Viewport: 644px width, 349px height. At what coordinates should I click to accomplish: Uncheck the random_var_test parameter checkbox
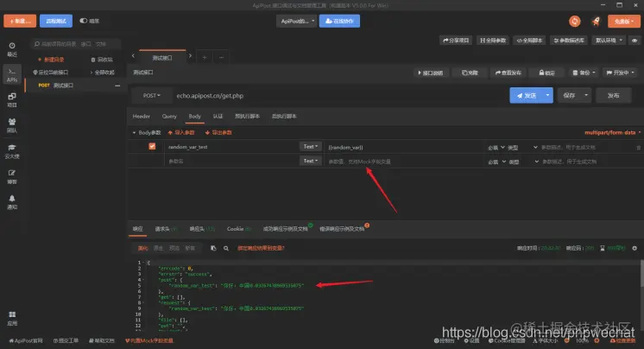pyautogui.click(x=152, y=146)
